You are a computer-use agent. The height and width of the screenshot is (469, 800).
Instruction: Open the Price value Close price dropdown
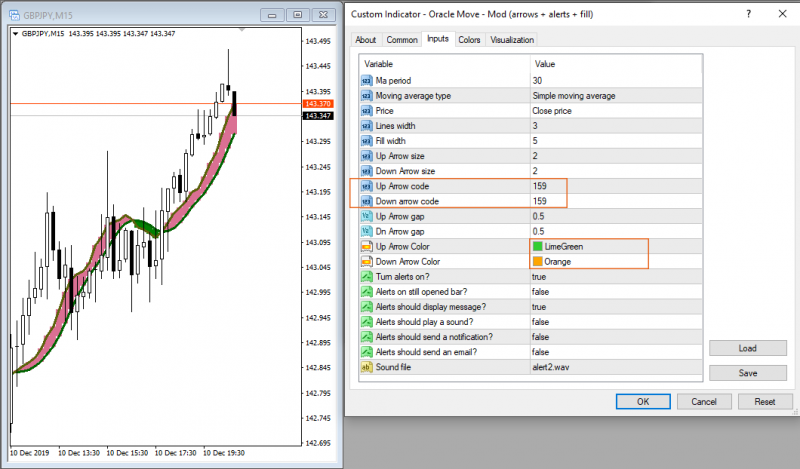point(616,111)
